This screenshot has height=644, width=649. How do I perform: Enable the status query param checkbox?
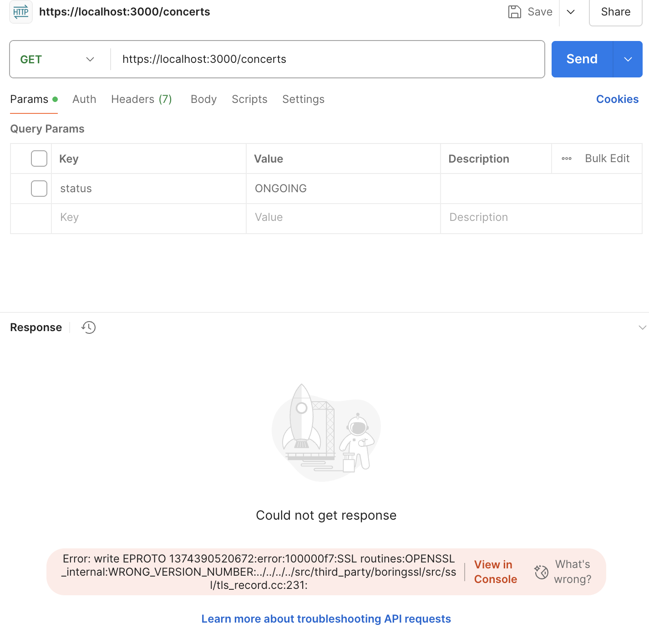tap(39, 189)
